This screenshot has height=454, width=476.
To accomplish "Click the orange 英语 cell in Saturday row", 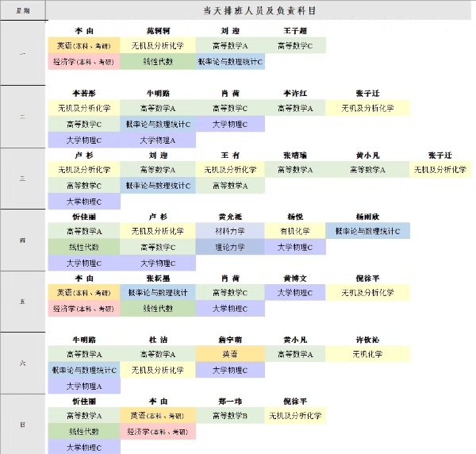I will point(230,354).
